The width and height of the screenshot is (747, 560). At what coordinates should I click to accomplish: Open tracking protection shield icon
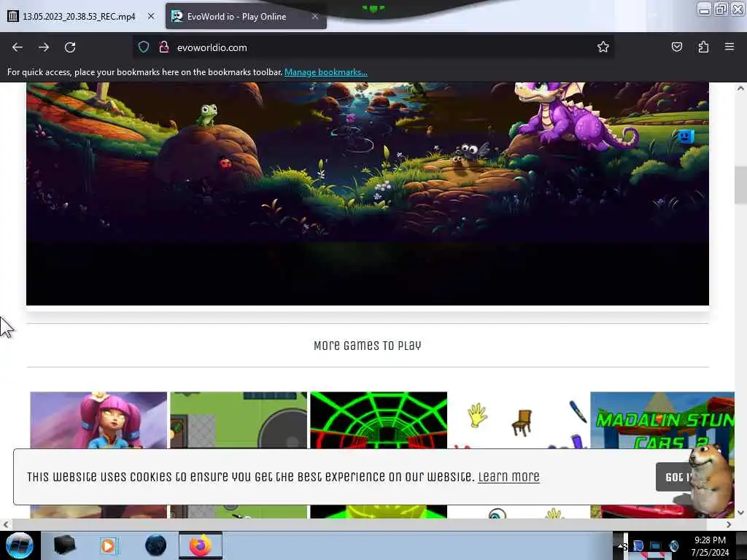[144, 47]
